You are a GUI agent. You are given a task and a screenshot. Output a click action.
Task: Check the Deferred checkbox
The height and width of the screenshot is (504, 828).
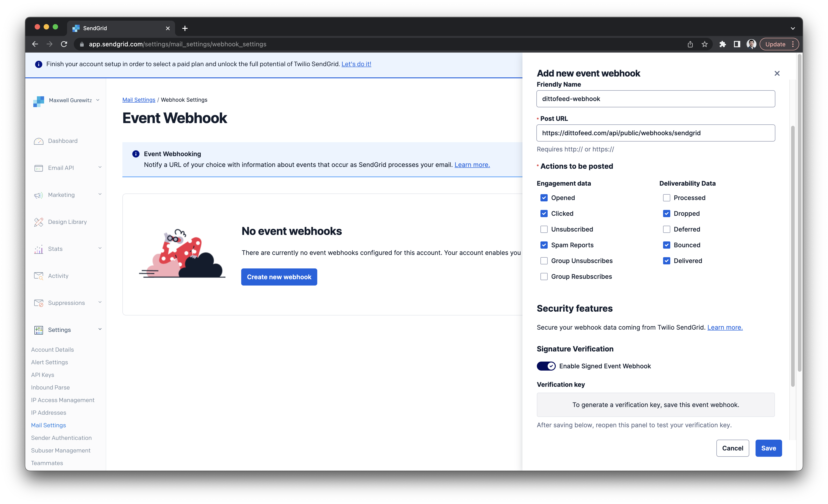[x=667, y=229]
